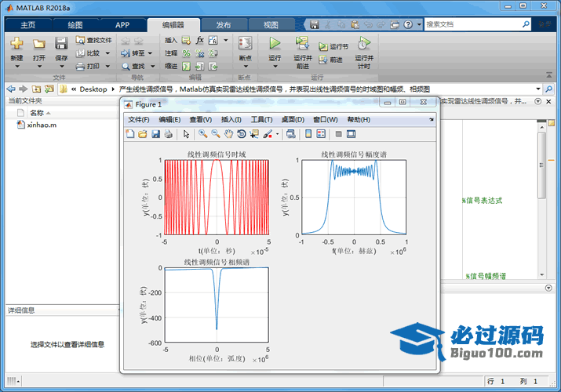Viewport: 561px width, 392px height.
Task: Switch to the View (视图) tab
Action: pyautogui.click(x=271, y=25)
